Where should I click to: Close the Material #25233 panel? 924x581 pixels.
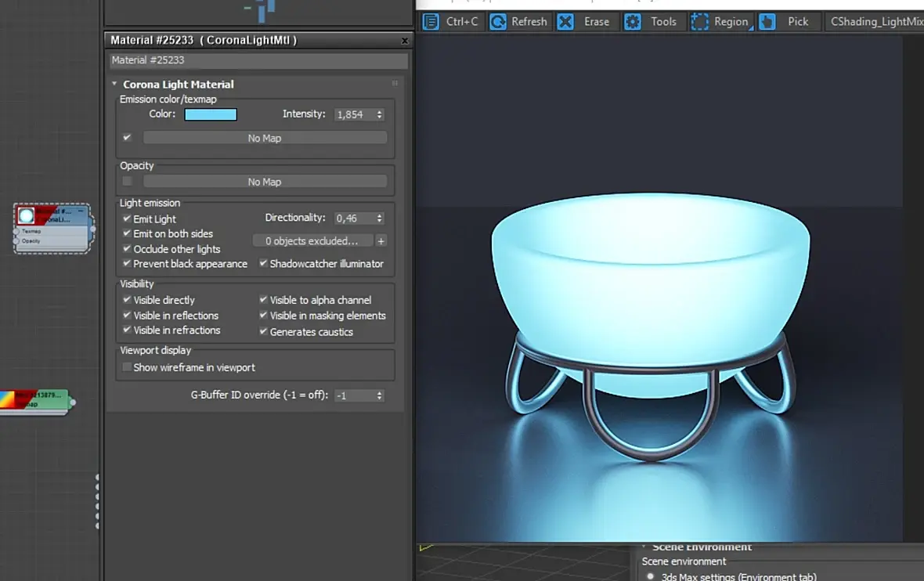click(405, 41)
